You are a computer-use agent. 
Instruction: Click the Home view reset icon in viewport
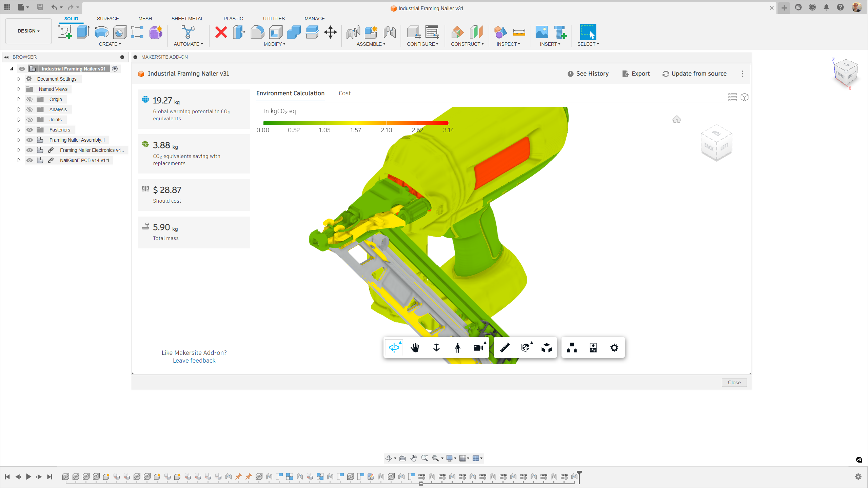coord(677,119)
